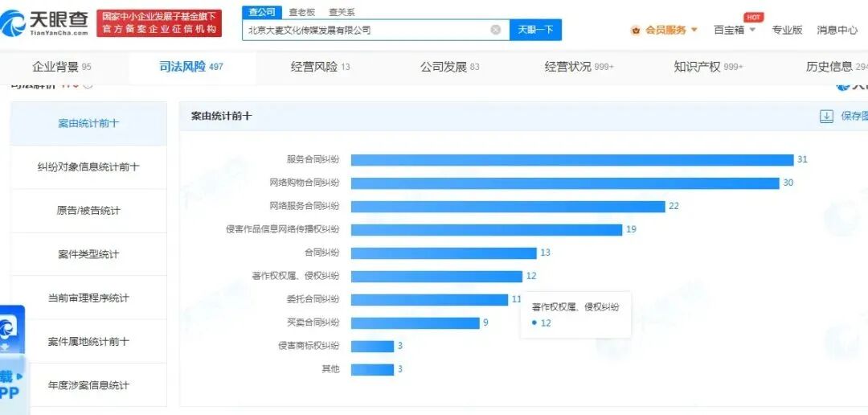
Task: Open 消息中心
Action: (837, 30)
